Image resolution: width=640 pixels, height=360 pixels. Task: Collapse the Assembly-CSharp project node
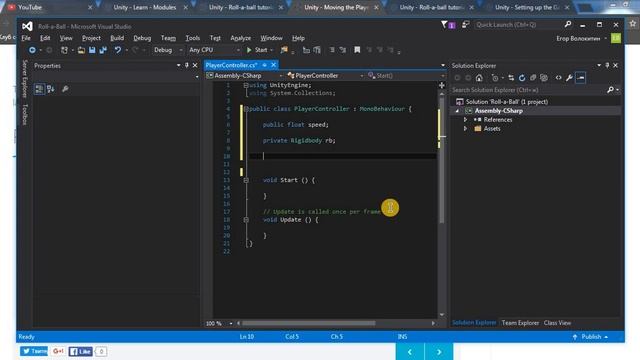[457, 111]
